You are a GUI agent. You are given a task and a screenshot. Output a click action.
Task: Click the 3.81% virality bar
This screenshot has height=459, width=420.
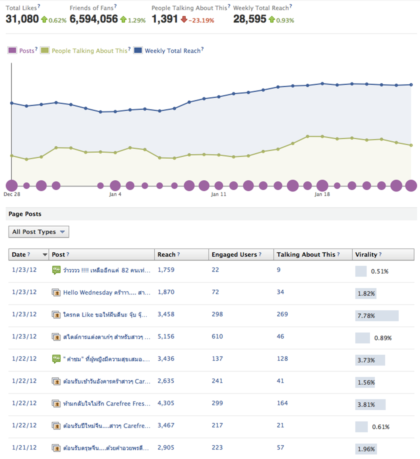(x=370, y=405)
